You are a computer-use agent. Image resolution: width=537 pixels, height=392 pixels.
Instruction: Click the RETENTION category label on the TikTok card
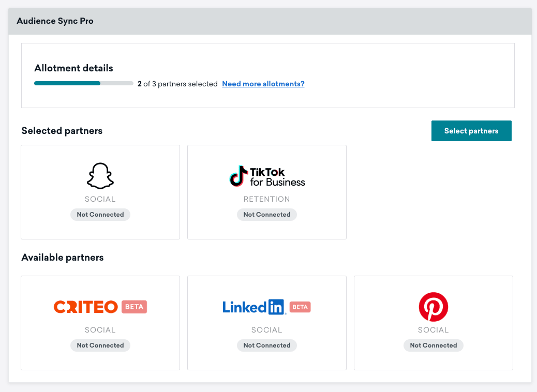click(266, 199)
